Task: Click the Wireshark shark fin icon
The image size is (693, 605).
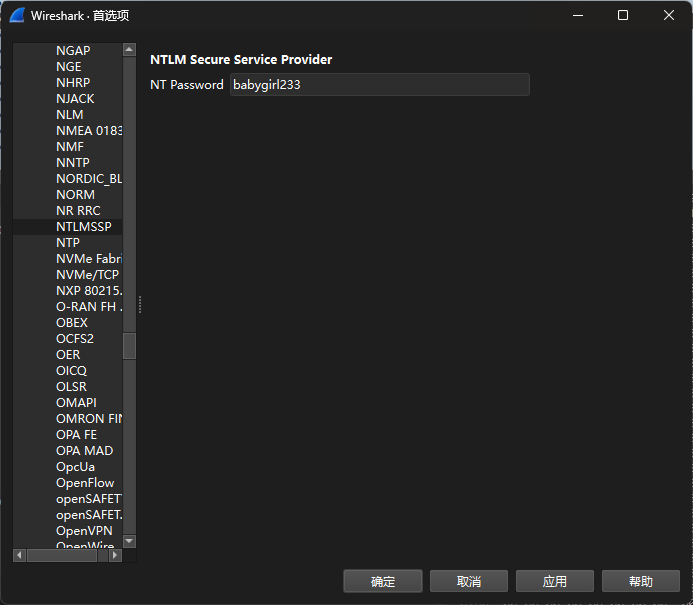Action: pos(17,15)
